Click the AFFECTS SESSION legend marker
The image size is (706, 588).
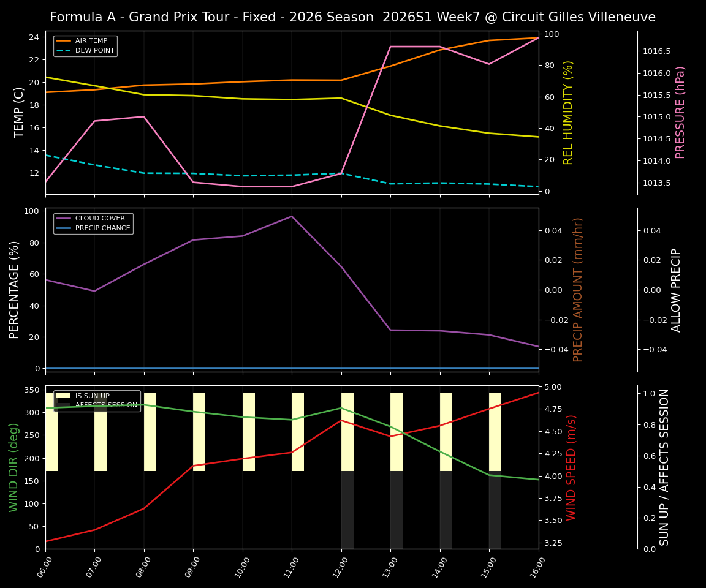63,405
